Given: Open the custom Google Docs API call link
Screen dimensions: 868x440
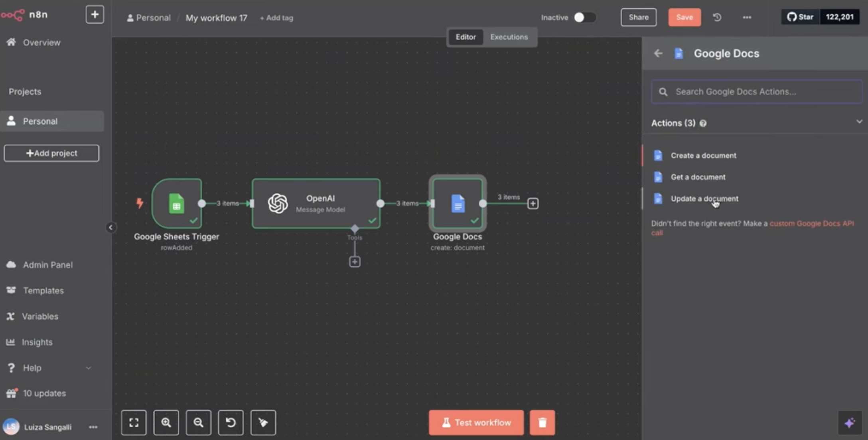Looking at the screenshot, I should [x=811, y=224].
